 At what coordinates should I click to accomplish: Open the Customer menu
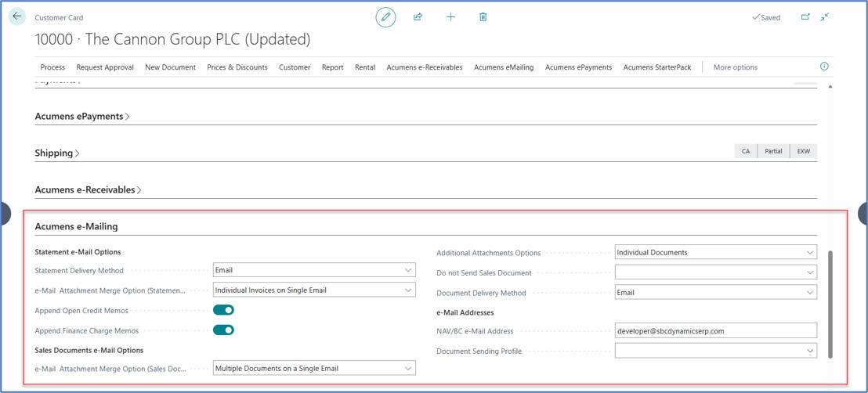point(295,67)
